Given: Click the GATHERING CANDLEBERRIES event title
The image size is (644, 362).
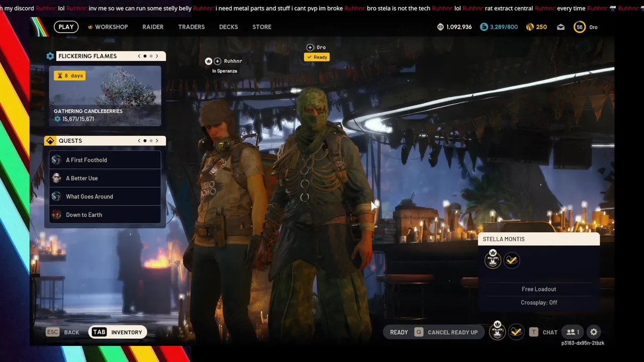Looking at the screenshot, I should tap(88, 111).
